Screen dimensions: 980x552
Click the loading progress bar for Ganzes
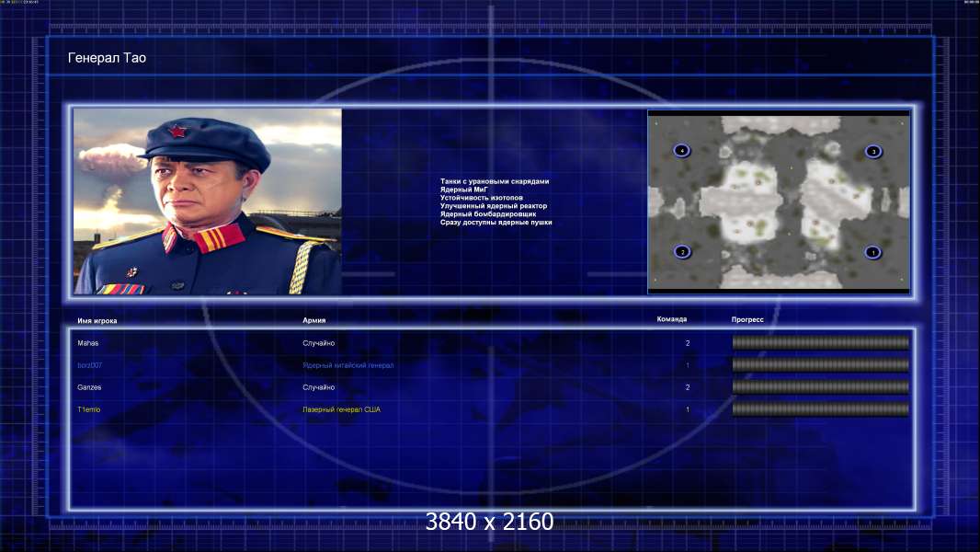pos(821,387)
